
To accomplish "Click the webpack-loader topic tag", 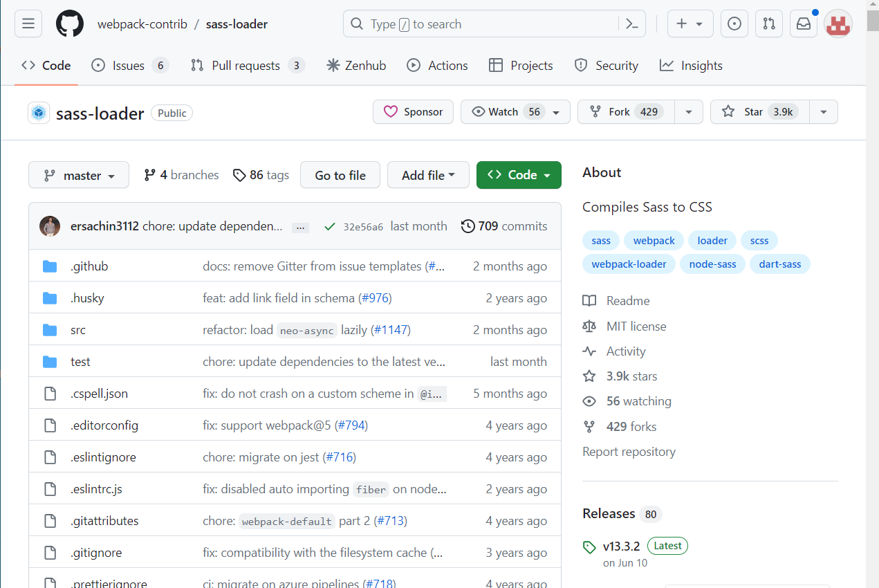I will 629,264.
